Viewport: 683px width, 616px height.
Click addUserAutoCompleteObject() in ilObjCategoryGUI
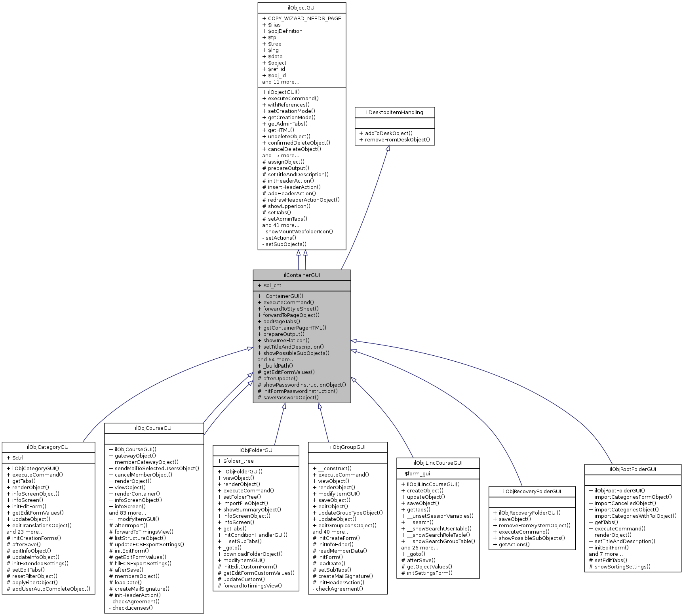coord(48,589)
